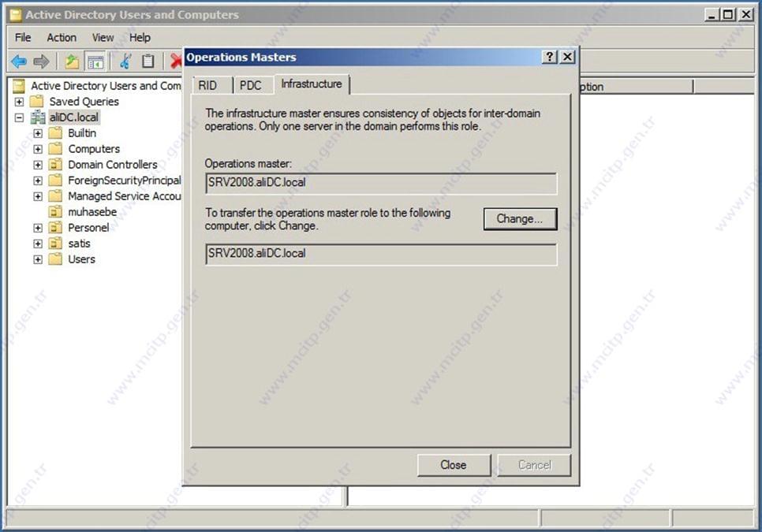This screenshot has height=532, width=762.
Task: Maximize the Active Directory window
Action: (x=728, y=15)
